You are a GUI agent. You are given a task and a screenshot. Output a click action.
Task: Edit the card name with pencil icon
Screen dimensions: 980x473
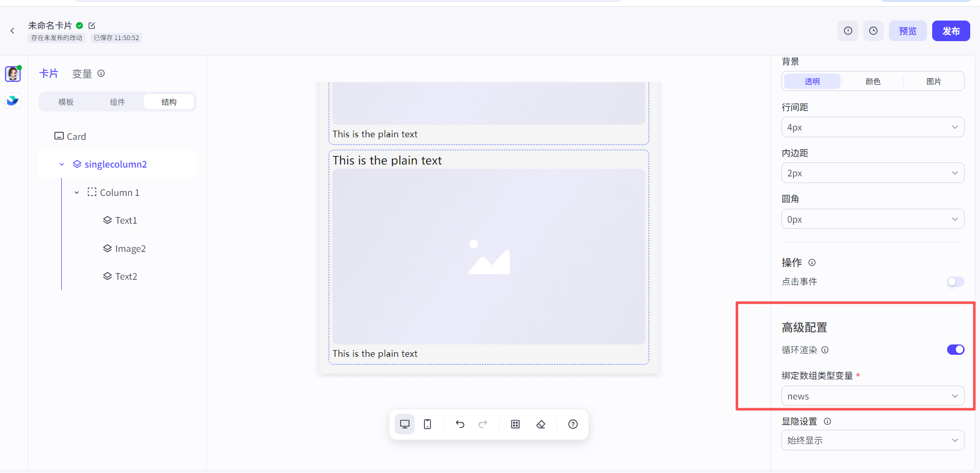(92, 25)
